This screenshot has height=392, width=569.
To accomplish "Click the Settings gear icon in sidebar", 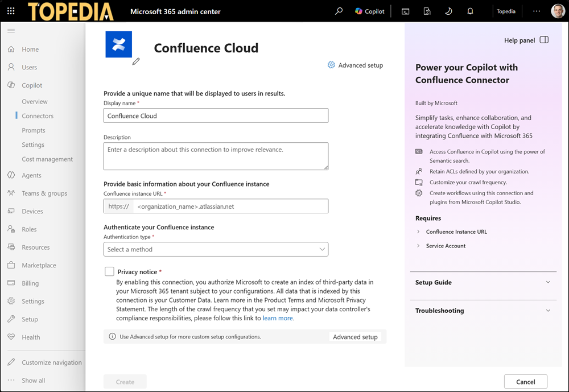I will point(11,301).
